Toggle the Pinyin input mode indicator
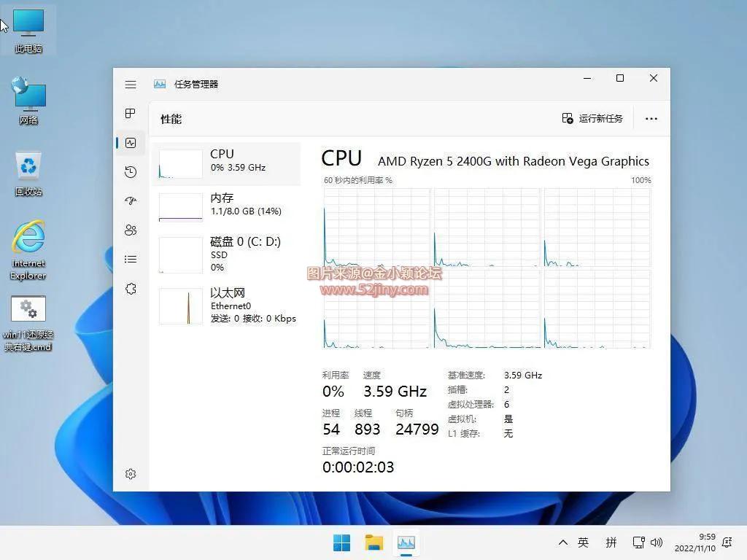Screen dimensions: 747x560 (x=611, y=542)
